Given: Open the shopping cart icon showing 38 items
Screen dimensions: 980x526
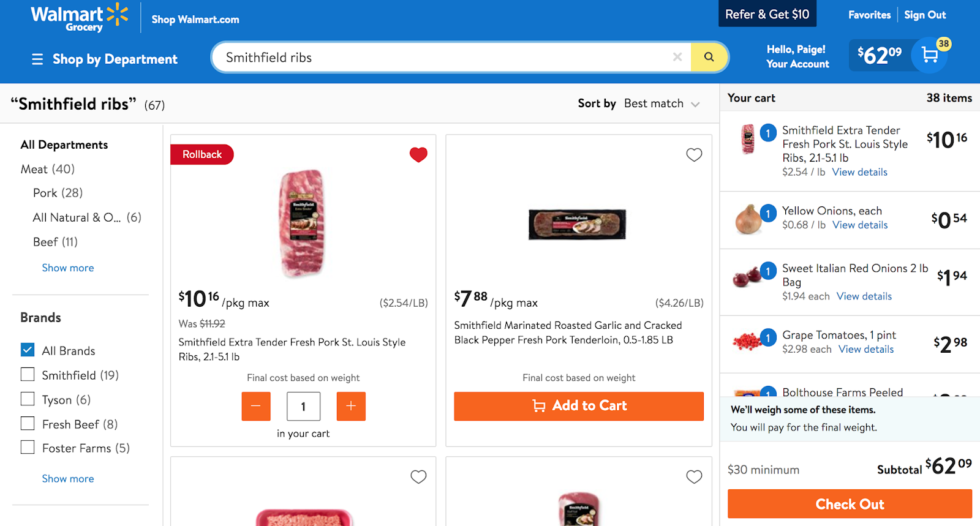Looking at the screenshot, I should point(930,55).
